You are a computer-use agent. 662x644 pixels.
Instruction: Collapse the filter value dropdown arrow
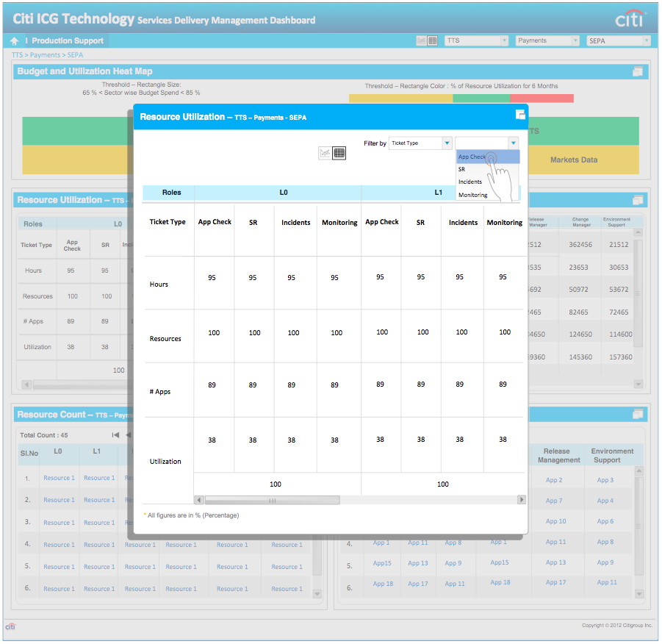[513, 143]
